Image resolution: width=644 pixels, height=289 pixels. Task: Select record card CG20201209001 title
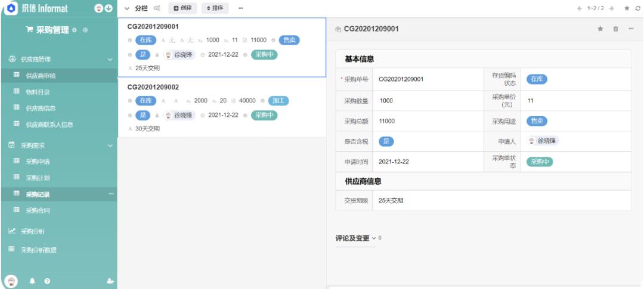pos(153,27)
